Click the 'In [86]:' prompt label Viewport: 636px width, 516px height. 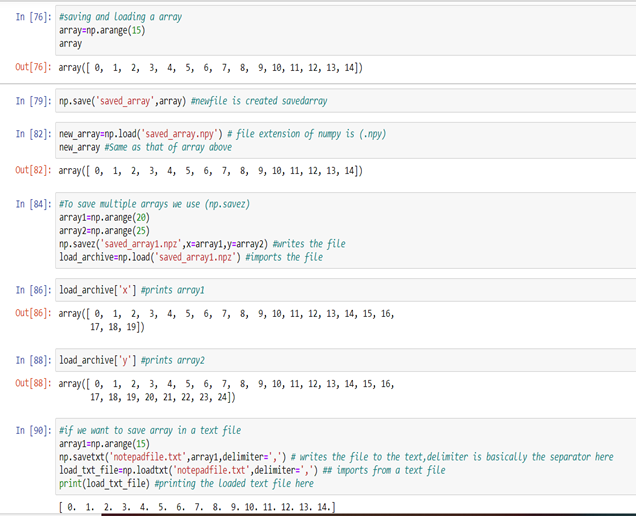coord(34,290)
